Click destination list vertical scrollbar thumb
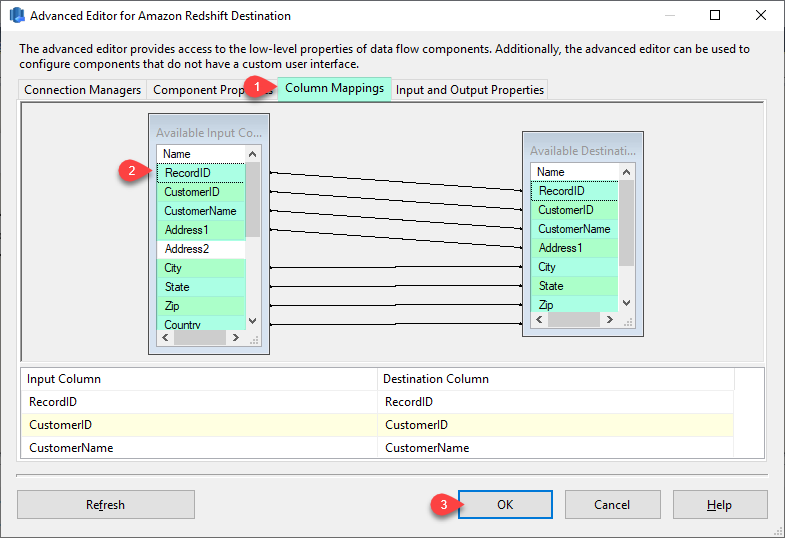Screen dimensions: 785x538 626,223
